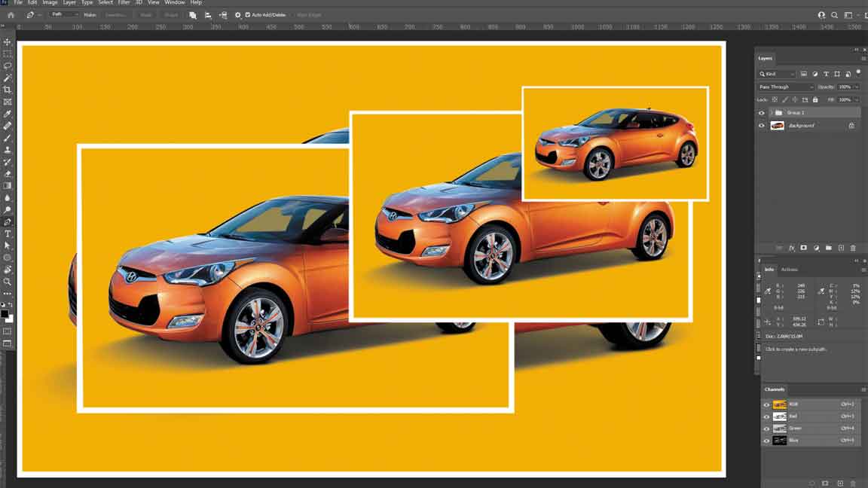The image size is (868, 488).
Task: Click the foreground color swatch
Action: (x=5, y=314)
